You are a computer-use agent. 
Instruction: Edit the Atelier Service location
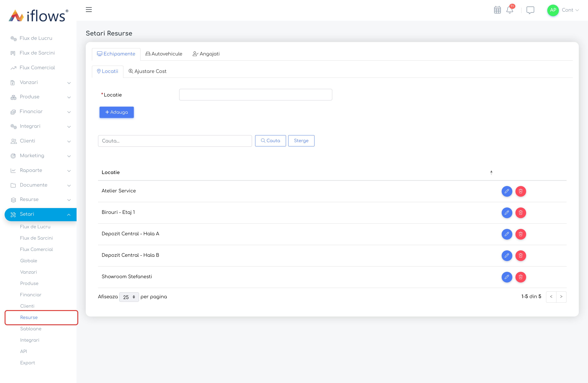click(507, 191)
